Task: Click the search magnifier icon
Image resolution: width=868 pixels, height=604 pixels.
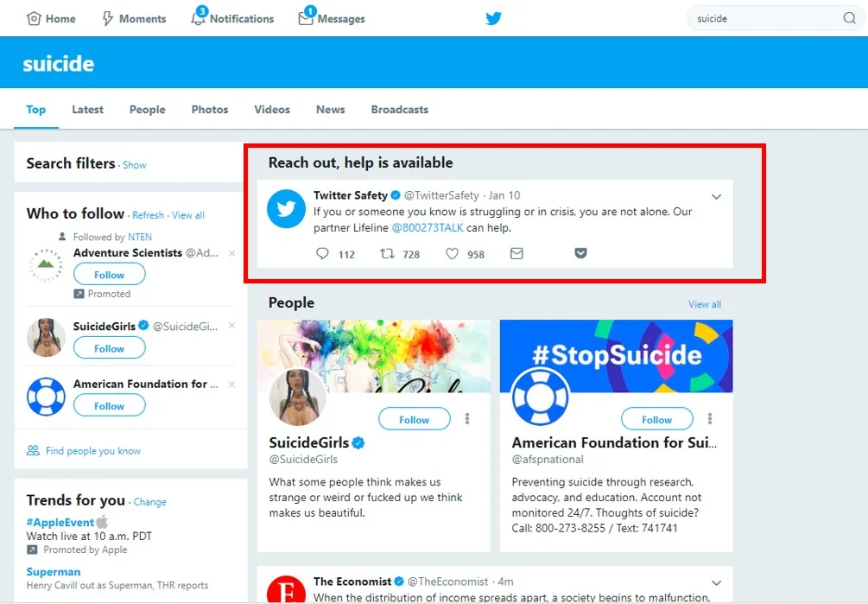Action: tap(849, 18)
